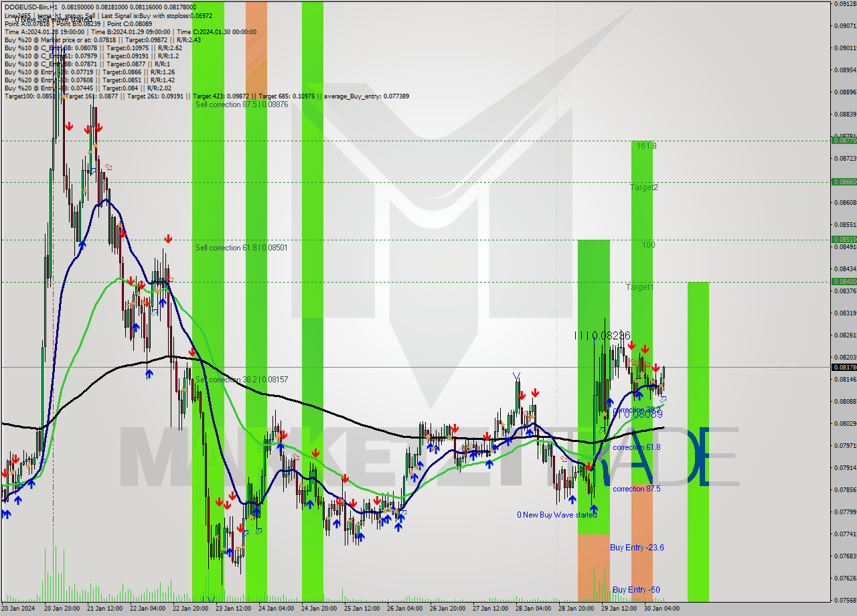Click the '28 Jan 20:00' time axis label
The image size is (857, 616).
click(576, 608)
